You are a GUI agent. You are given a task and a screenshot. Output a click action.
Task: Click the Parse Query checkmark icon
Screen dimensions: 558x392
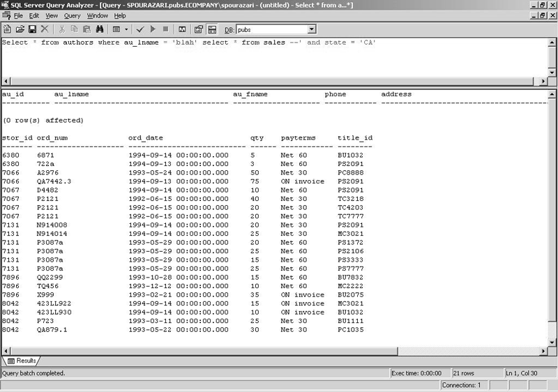(140, 29)
